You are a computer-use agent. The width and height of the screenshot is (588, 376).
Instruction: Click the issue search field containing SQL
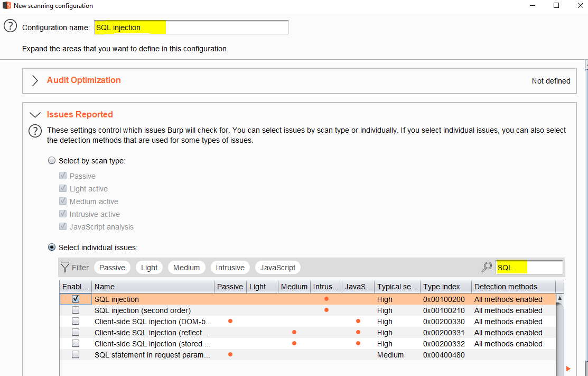[529, 268]
